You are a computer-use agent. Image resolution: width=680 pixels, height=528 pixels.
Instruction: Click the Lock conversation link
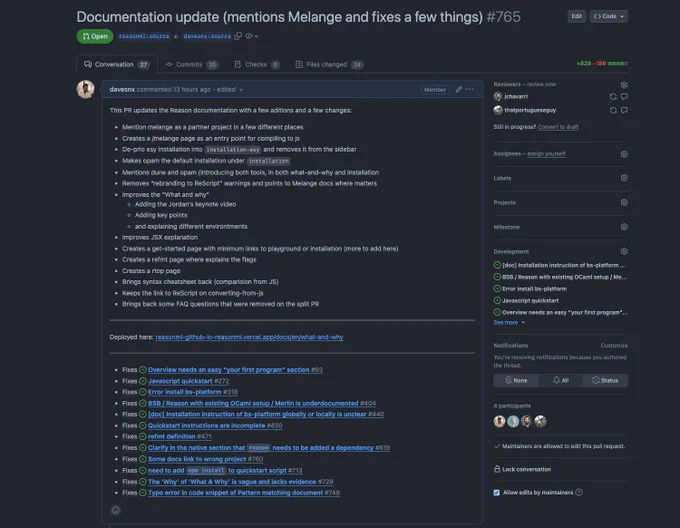[523, 469]
